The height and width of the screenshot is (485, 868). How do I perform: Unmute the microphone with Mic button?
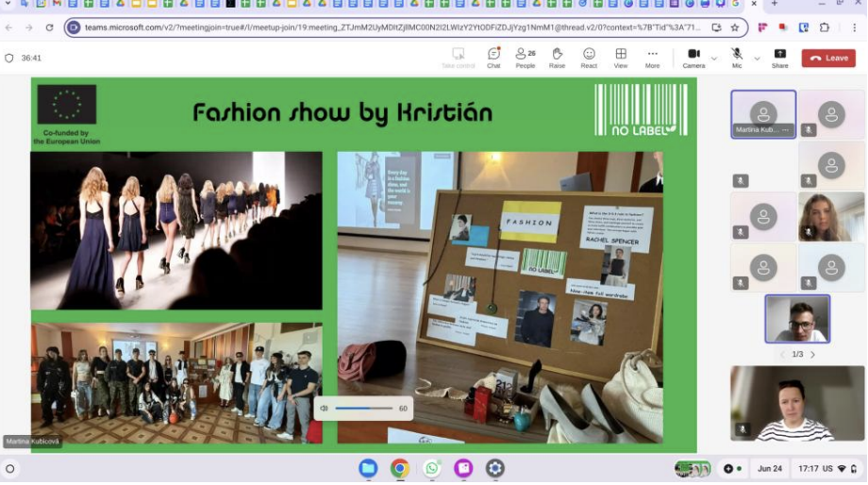pos(736,58)
